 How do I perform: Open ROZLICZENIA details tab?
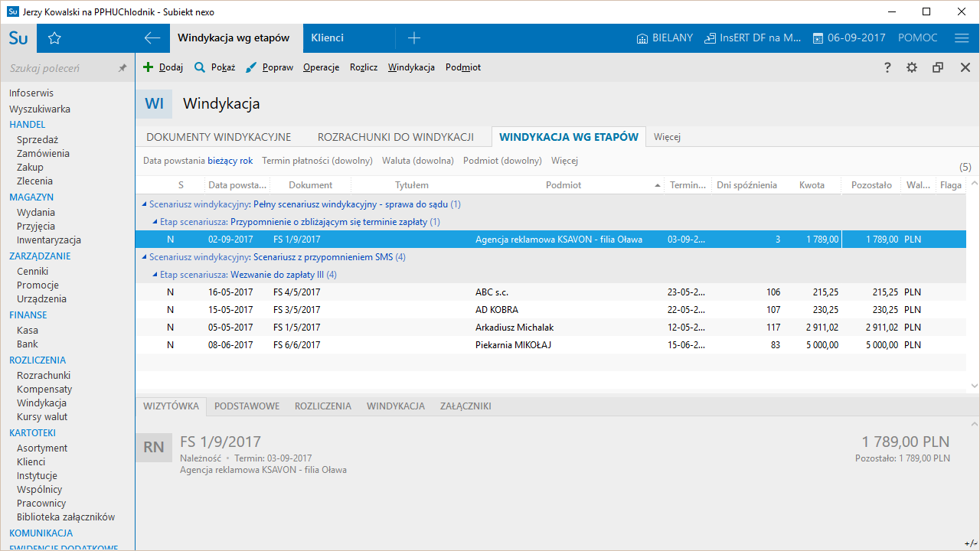[x=323, y=406]
